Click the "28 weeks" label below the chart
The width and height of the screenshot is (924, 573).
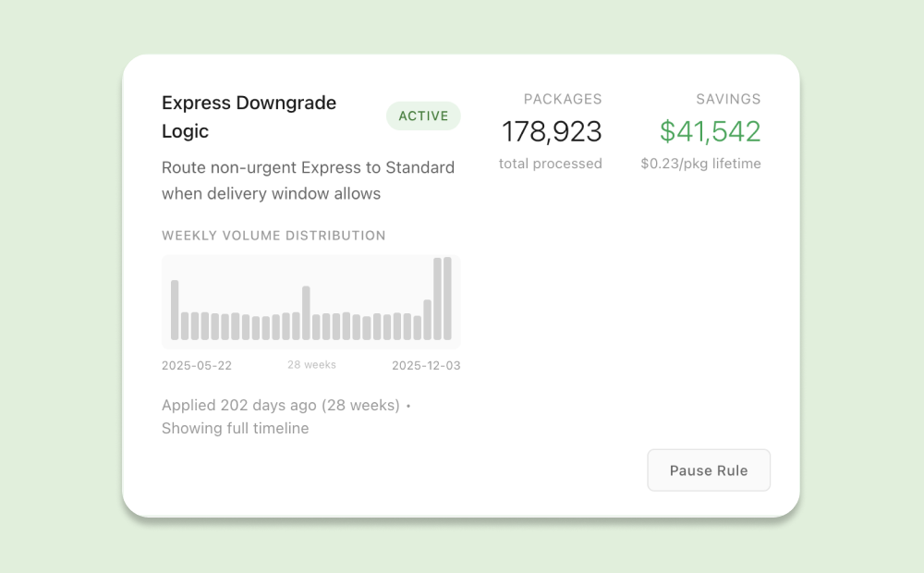click(x=311, y=365)
